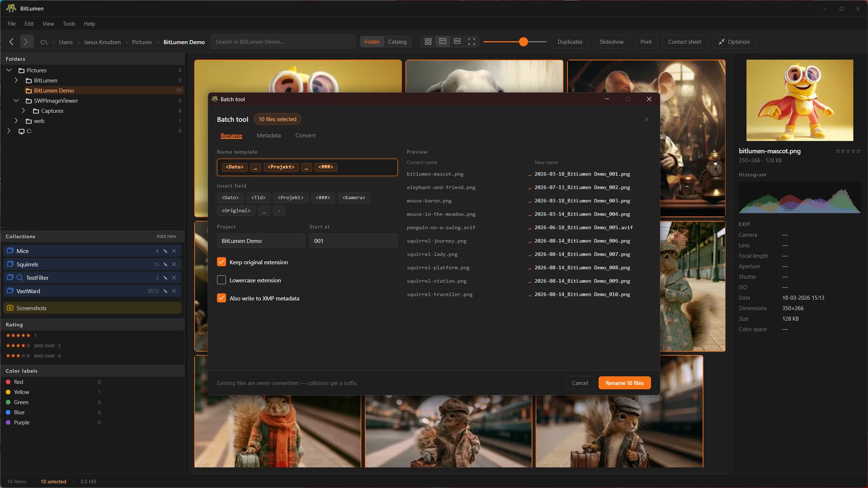Open the Tools menu
This screenshot has height=488, width=868.
point(69,23)
